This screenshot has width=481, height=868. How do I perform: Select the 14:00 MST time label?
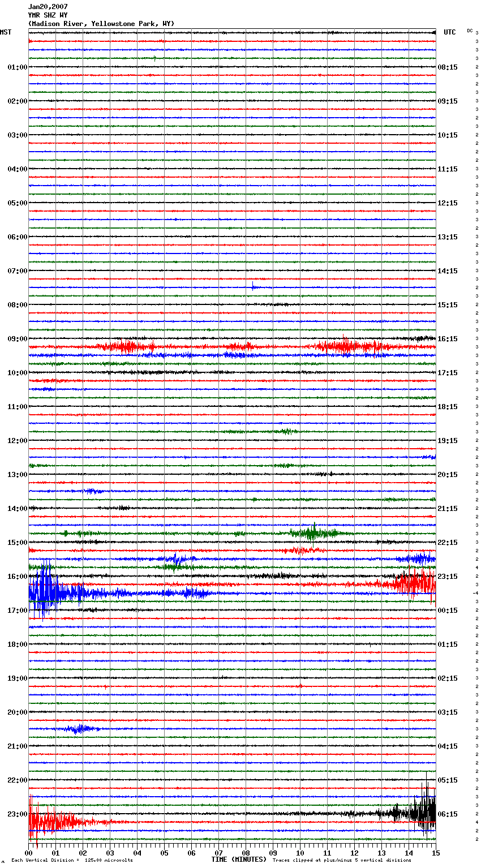coord(18,509)
